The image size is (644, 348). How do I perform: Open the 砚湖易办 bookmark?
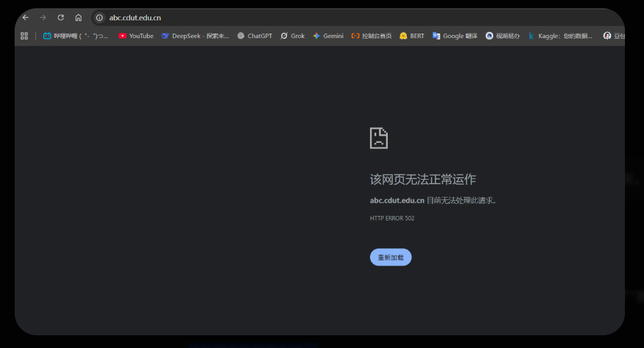pyautogui.click(x=502, y=36)
